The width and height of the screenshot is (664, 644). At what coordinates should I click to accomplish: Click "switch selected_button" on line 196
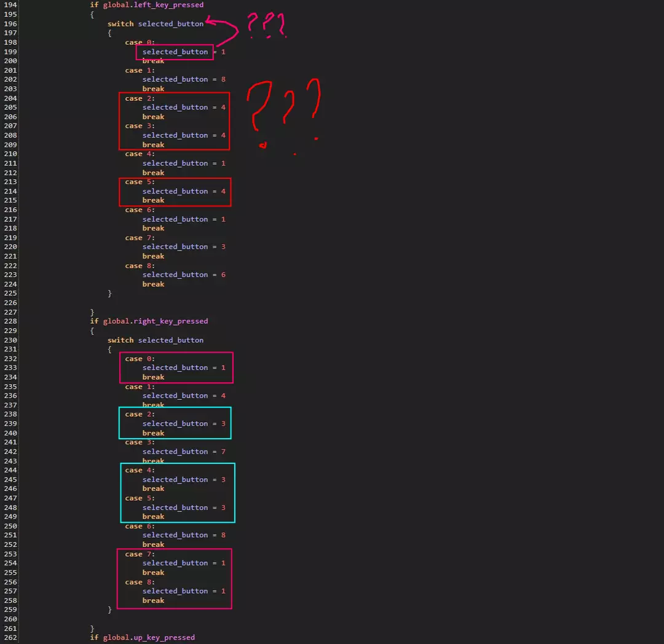click(x=156, y=24)
